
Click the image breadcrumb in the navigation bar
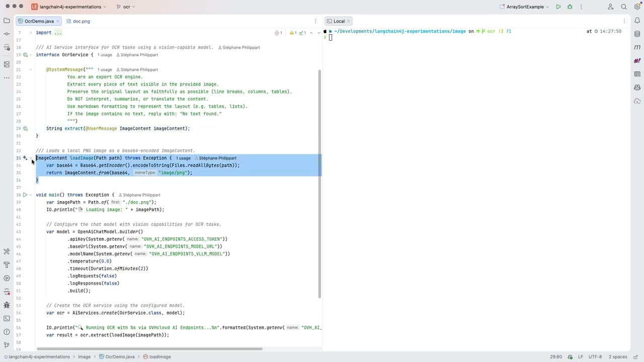[84, 356]
